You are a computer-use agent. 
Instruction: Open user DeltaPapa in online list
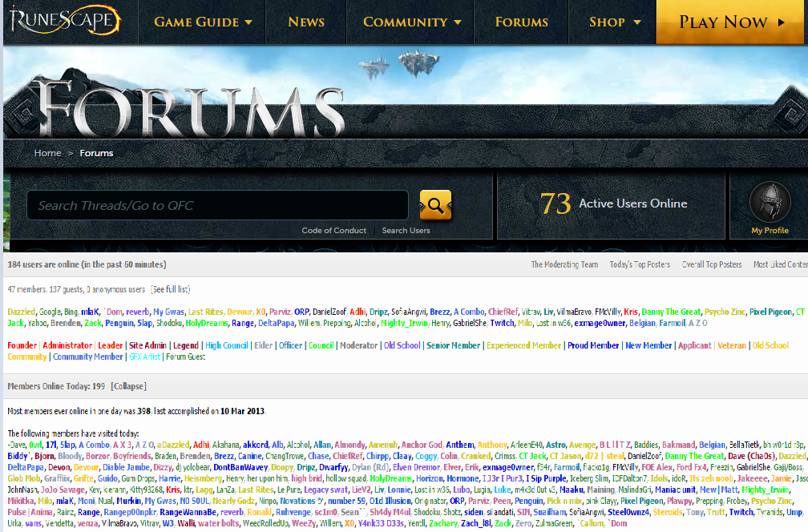click(x=277, y=324)
